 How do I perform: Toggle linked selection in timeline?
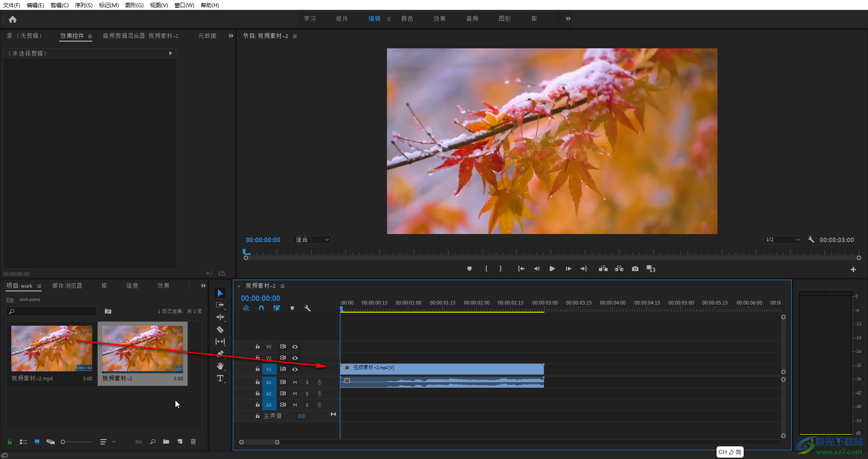tap(277, 308)
